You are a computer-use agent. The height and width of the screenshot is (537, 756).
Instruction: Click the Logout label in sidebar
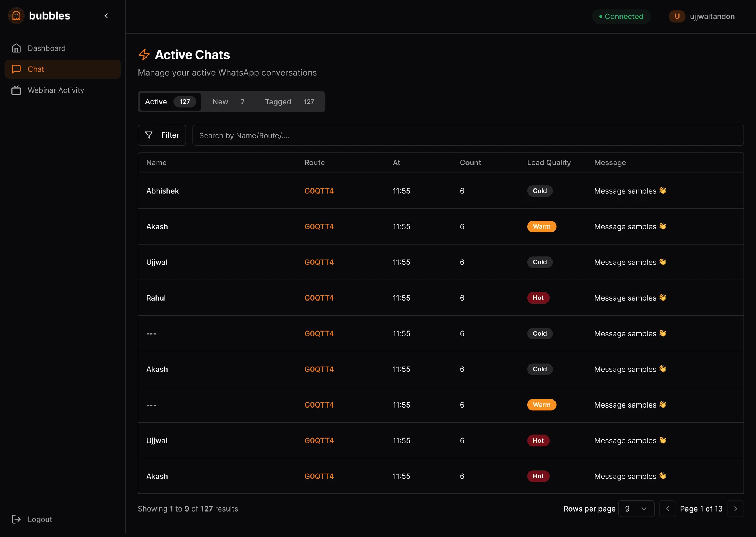point(40,519)
